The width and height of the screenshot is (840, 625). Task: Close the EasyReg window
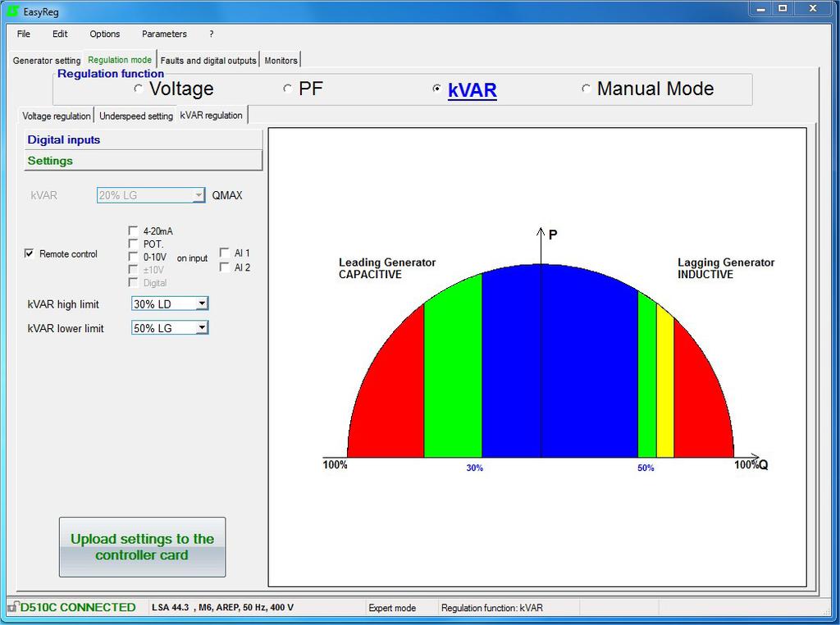coord(813,8)
